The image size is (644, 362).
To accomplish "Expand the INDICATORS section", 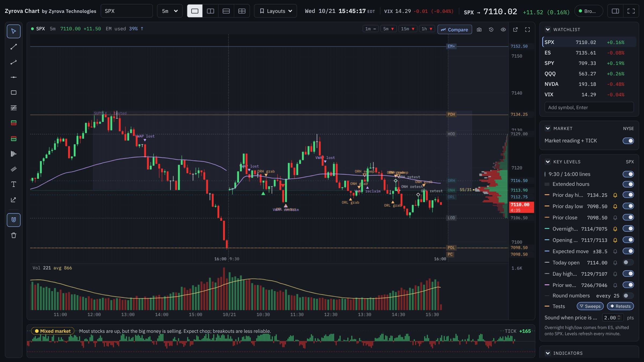I will pos(548,353).
